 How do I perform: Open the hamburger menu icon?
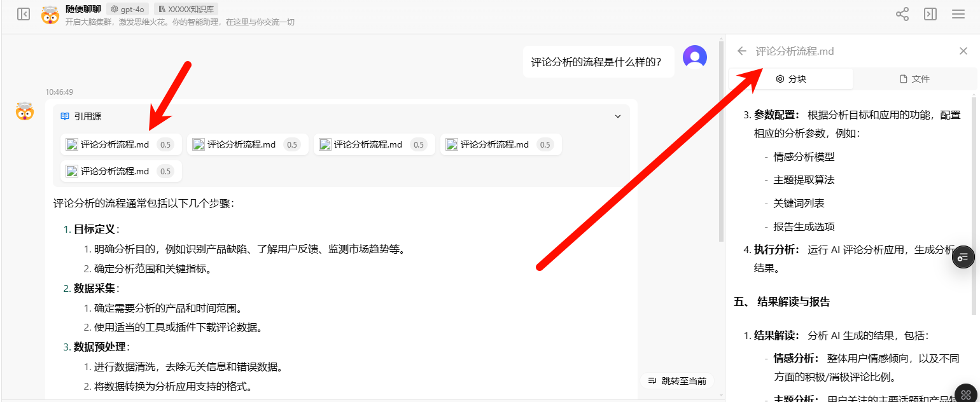click(x=958, y=14)
